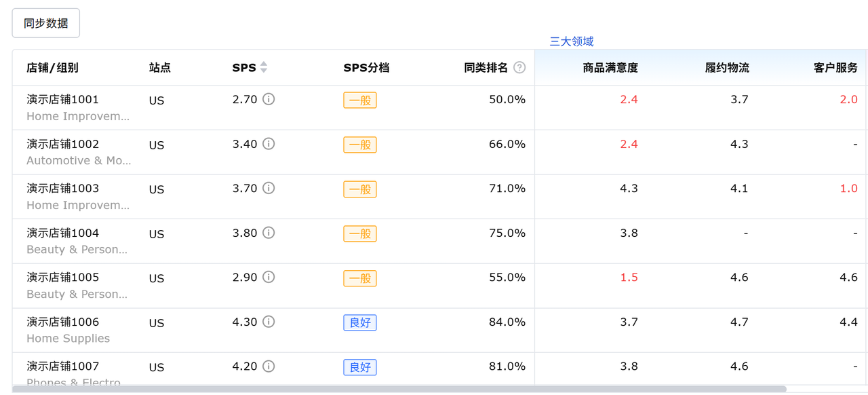Click the 店铺/组别 column header
Screen dimensions: 868x395
52,68
